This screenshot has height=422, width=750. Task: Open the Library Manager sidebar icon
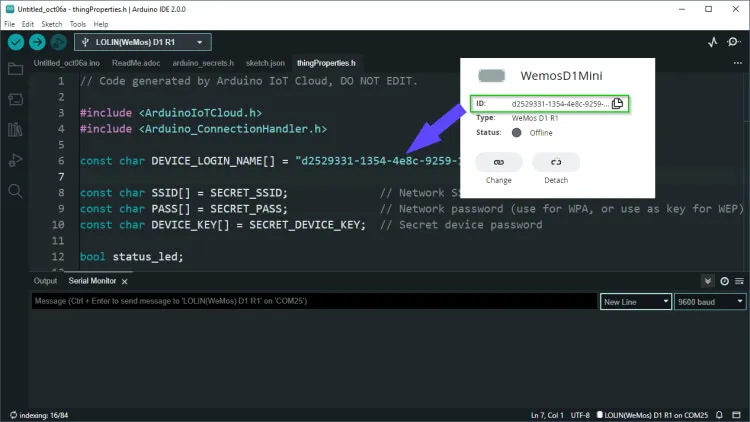coord(15,129)
